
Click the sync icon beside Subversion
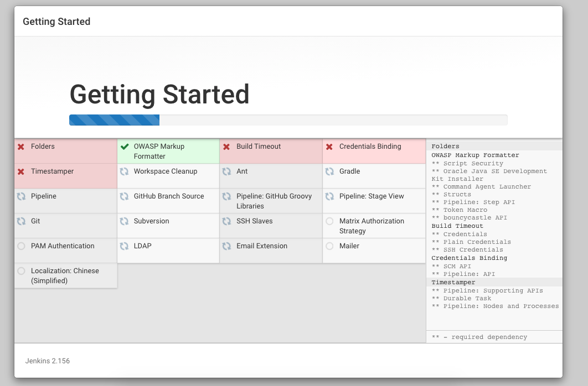(x=124, y=221)
